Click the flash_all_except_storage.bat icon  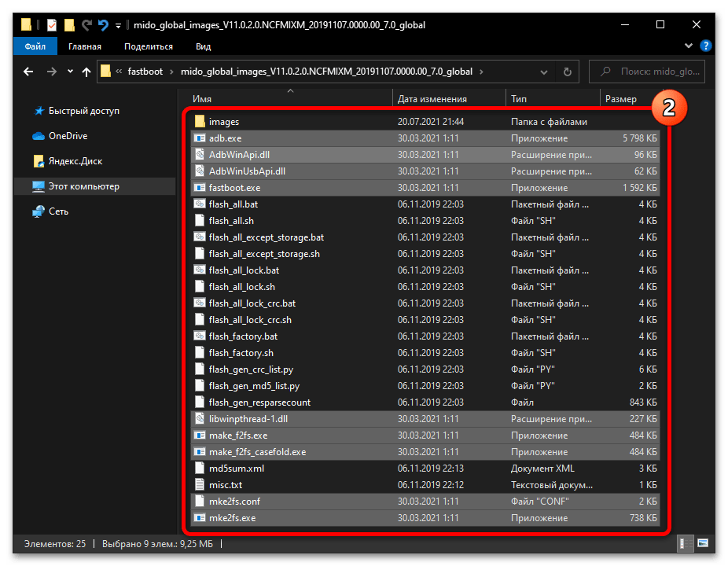(x=200, y=237)
